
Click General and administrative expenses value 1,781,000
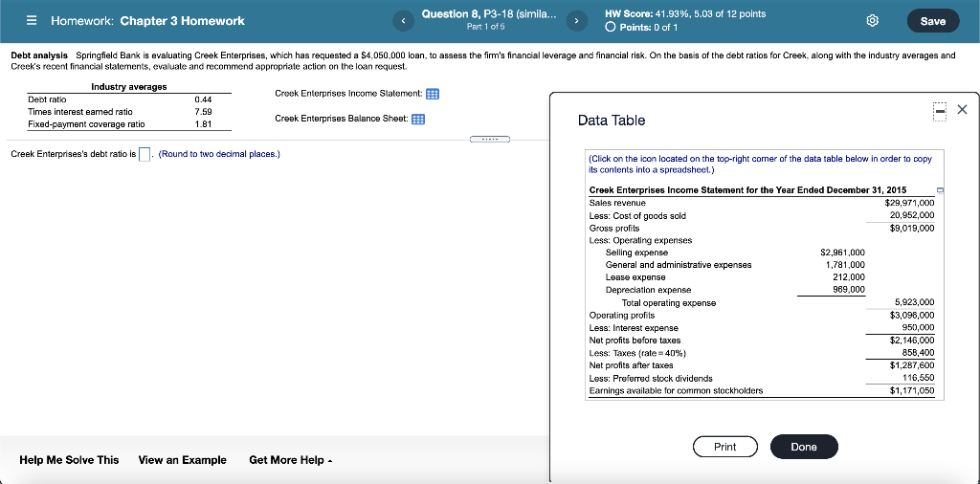(x=846, y=265)
